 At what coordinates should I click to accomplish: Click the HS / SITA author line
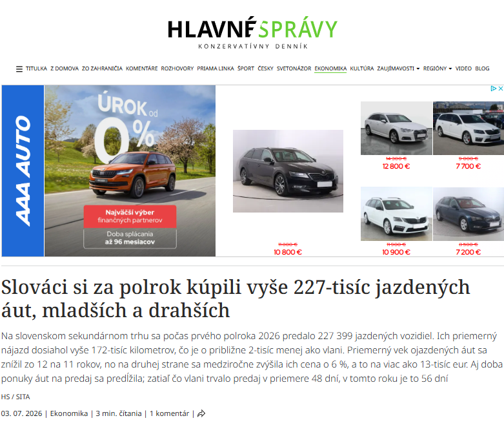pyautogui.click(x=15, y=397)
